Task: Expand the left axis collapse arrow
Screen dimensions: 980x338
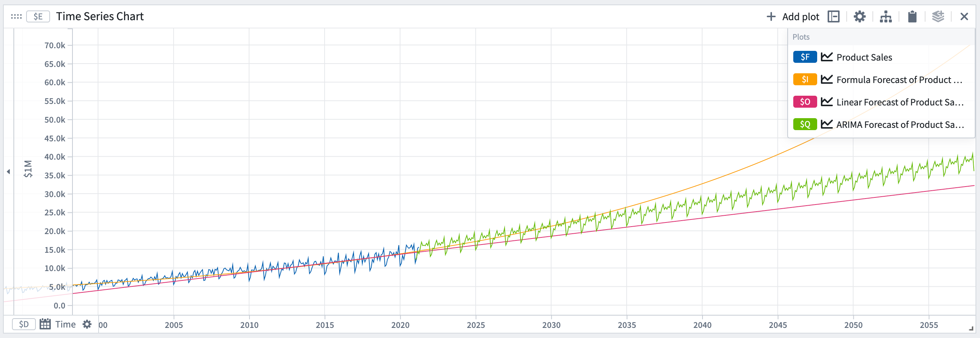Action: click(x=8, y=172)
